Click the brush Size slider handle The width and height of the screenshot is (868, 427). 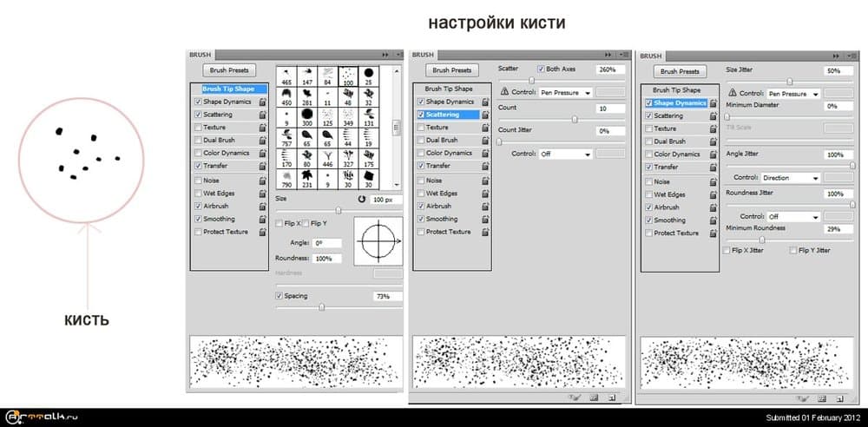339,210
